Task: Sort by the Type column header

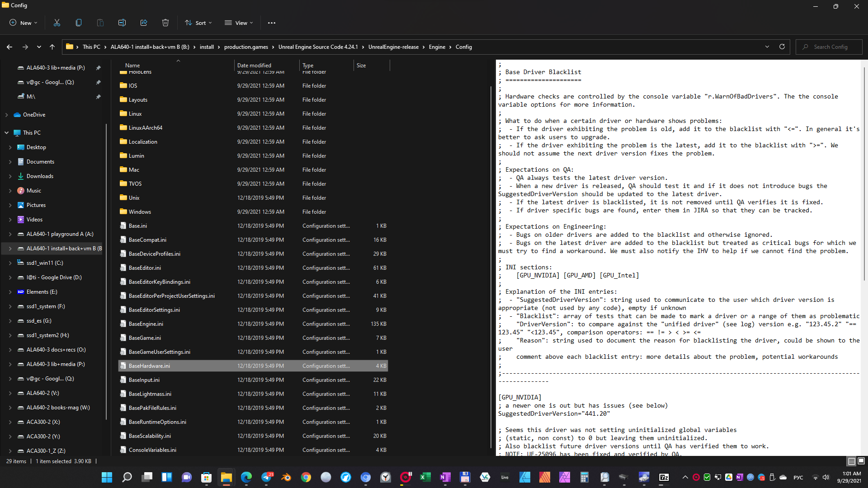Action: click(x=308, y=66)
